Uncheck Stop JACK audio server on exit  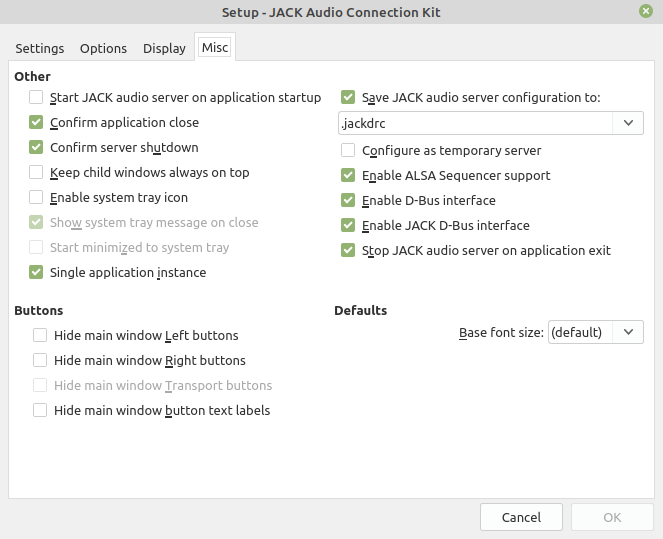point(348,250)
